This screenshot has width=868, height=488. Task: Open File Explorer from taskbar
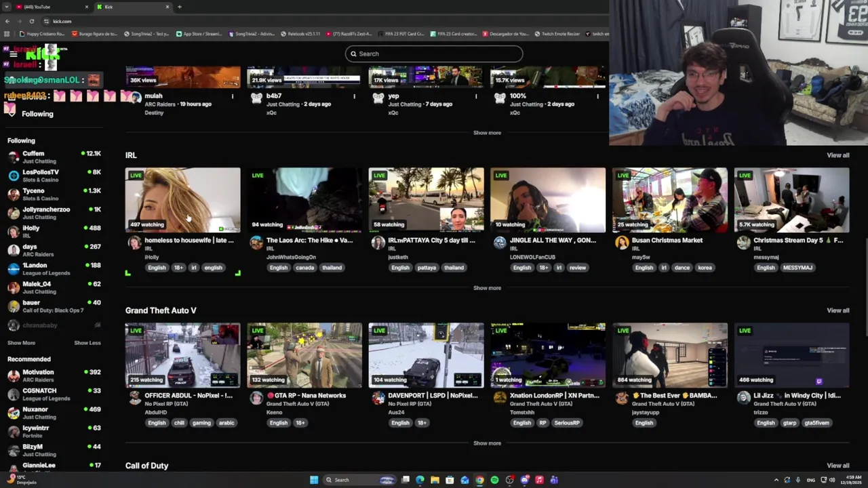click(435, 480)
